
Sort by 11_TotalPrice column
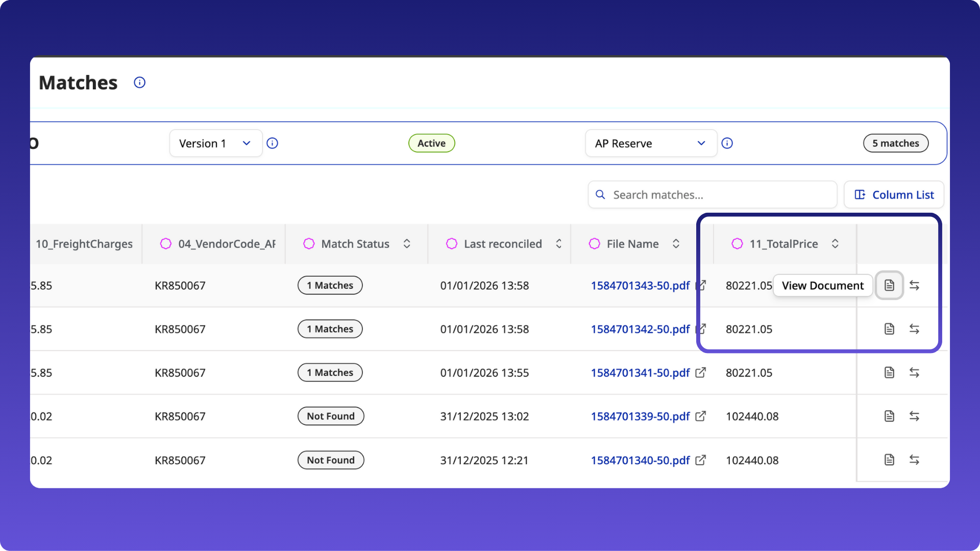(x=835, y=244)
